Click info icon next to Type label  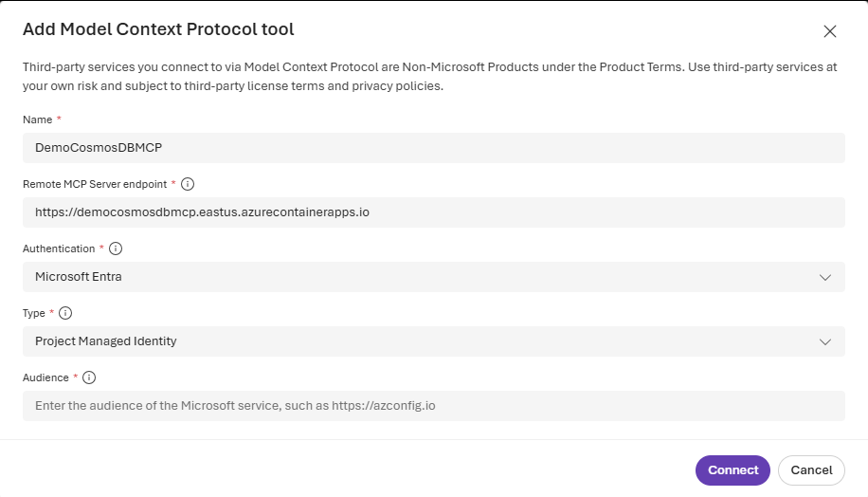click(x=66, y=313)
